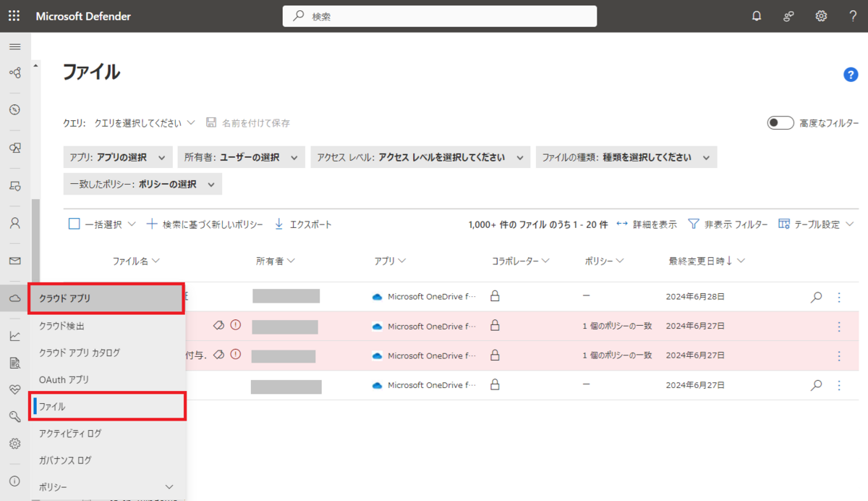Viewport: 868px width, 501px height.
Task: Open the Matched policy filter dropdown
Action: pyautogui.click(x=142, y=185)
